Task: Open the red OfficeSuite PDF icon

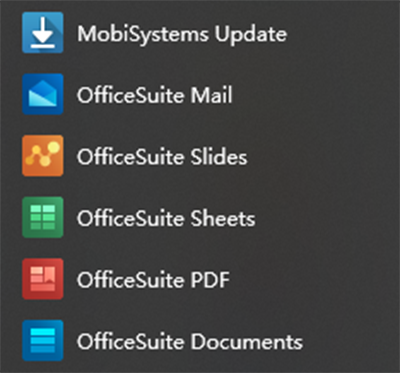Action: pyautogui.click(x=43, y=279)
